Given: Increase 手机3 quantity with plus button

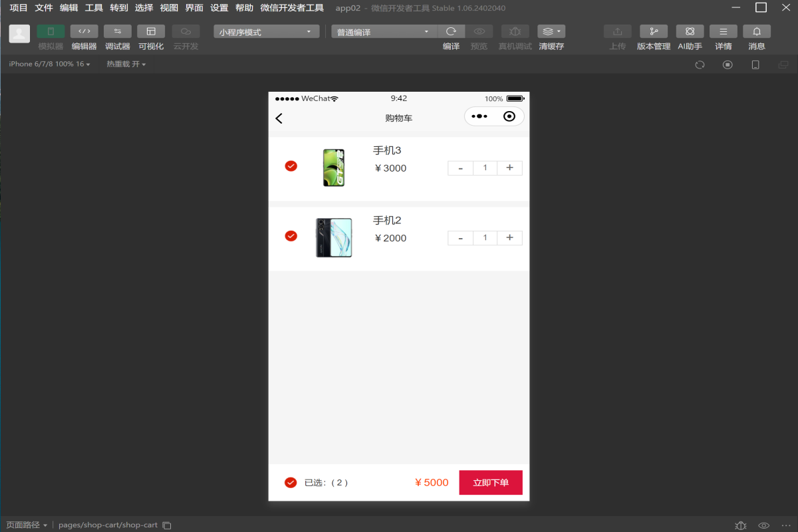Looking at the screenshot, I should click(509, 168).
